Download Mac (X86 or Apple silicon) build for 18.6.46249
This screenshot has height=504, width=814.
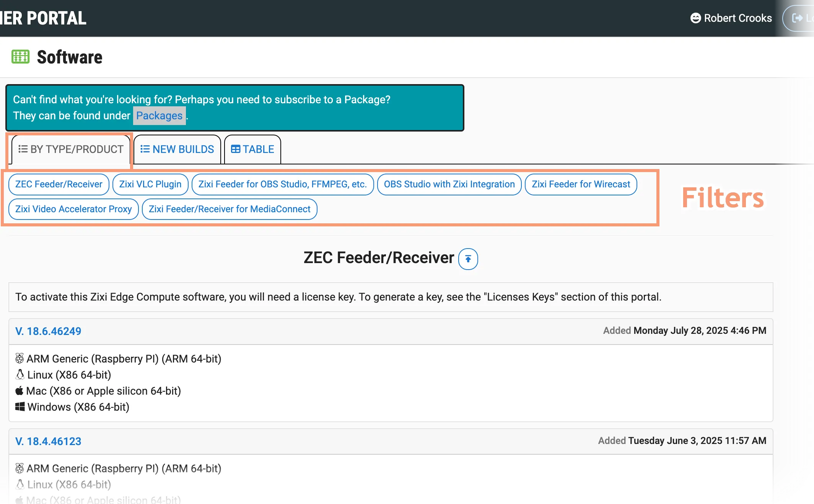(x=104, y=391)
